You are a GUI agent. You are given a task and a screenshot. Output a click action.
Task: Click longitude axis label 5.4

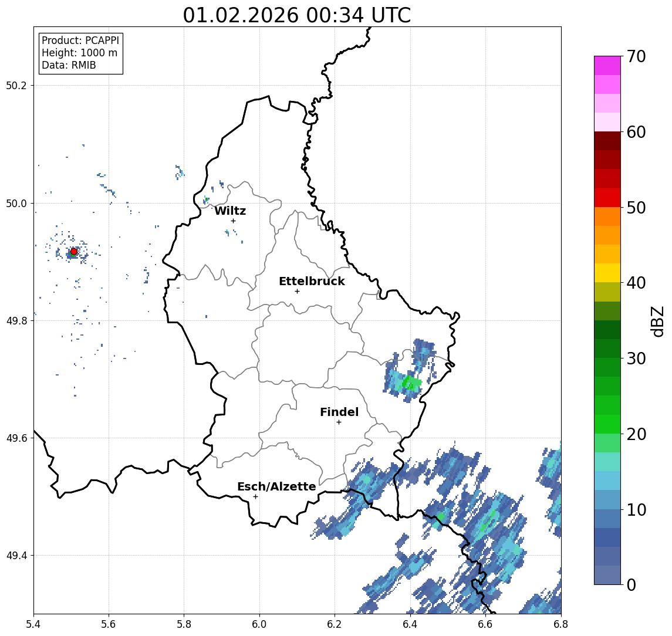click(x=33, y=624)
